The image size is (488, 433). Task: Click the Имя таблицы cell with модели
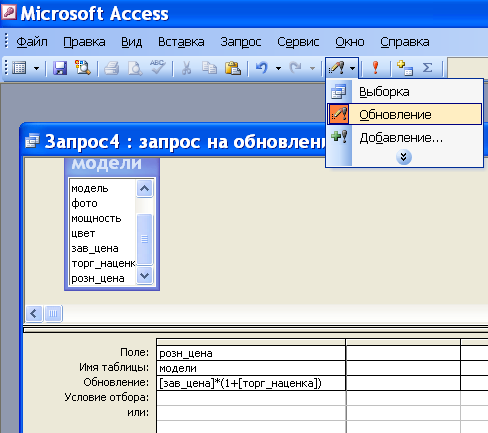[x=251, y=368]
